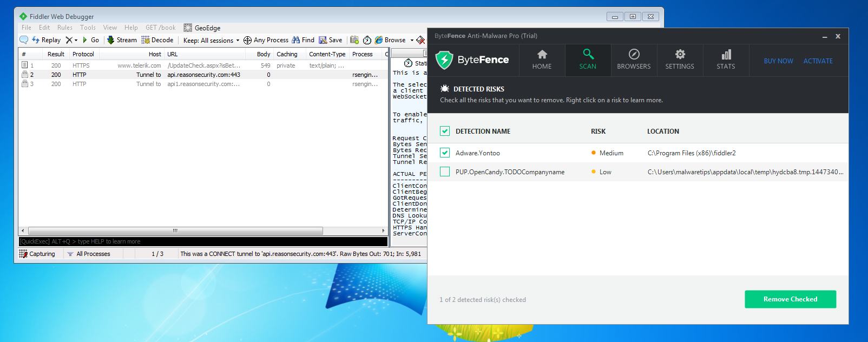Click the Medium risk label
The width and height of the screenshot is (868, 342).
pos(611,153)
